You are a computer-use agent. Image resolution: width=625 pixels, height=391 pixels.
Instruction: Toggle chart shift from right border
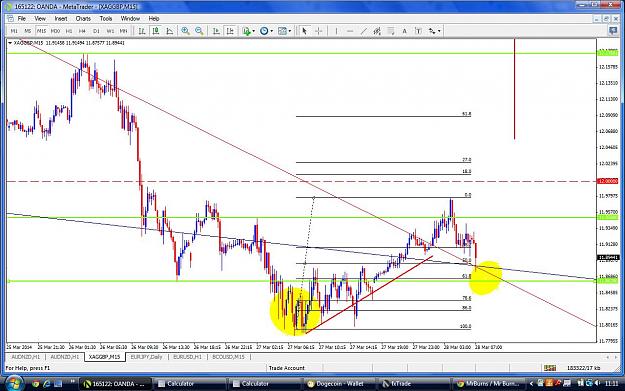230,31
